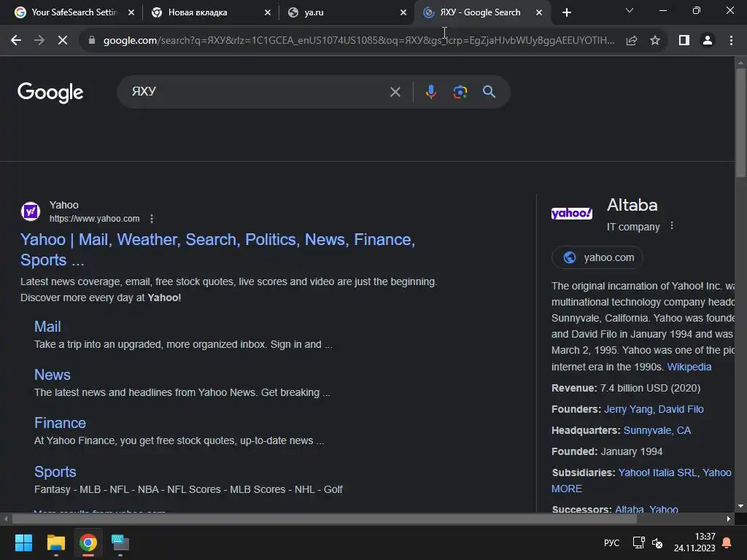The height and width of the screenshot is (560, 747).
Task: Open the computer app on taskbar
Action: click(120, 542)
